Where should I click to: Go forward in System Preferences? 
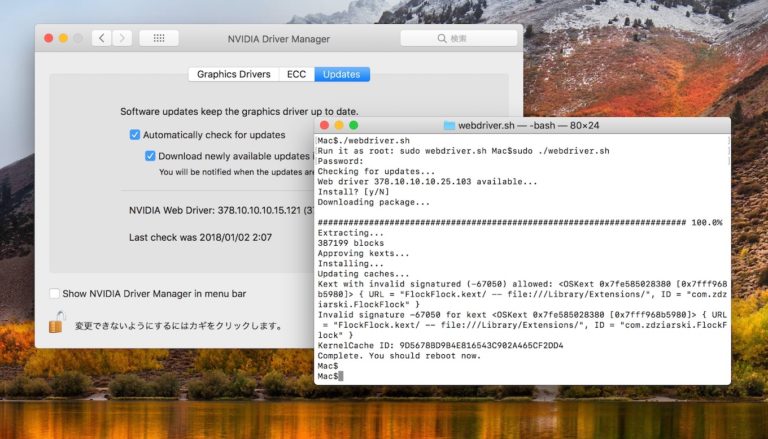122,38
